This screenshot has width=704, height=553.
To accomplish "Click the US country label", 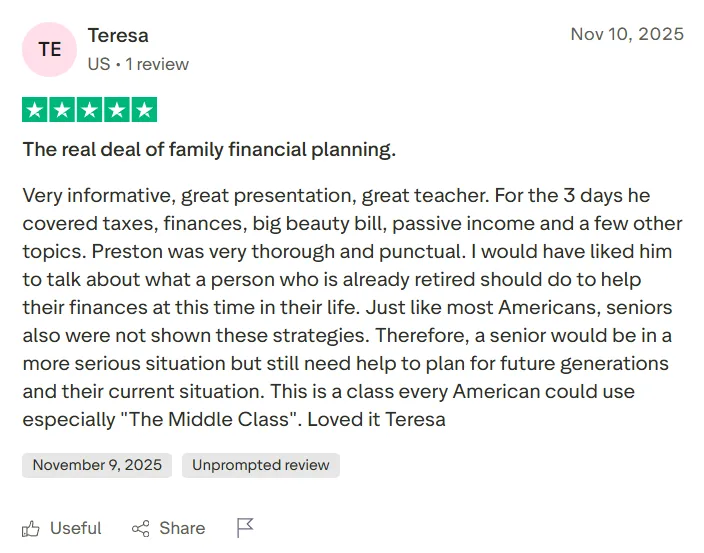I will pyautogui.click(x=98, y=64).
